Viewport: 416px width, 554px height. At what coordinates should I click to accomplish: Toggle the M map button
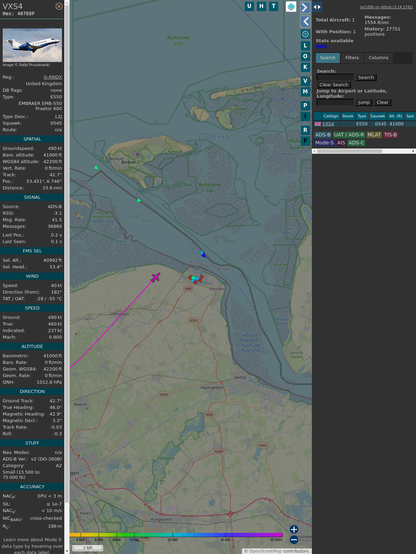[305, 92]
